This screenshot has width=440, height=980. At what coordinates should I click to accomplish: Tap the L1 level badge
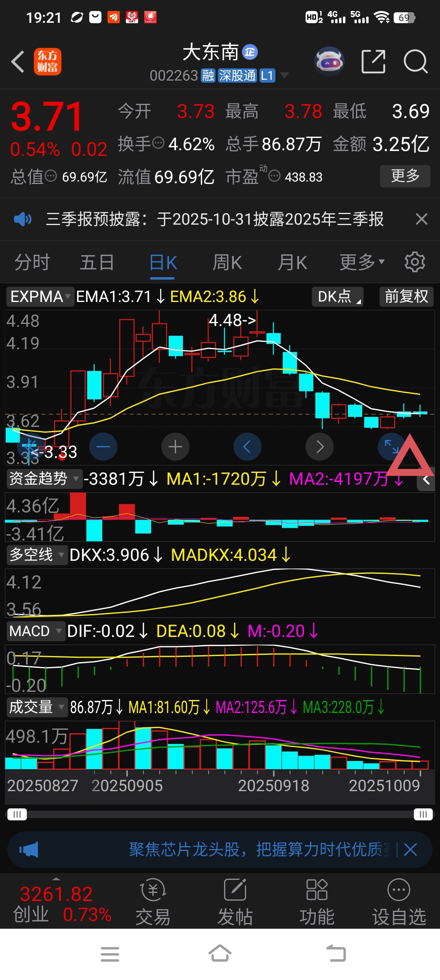(267, 75)
